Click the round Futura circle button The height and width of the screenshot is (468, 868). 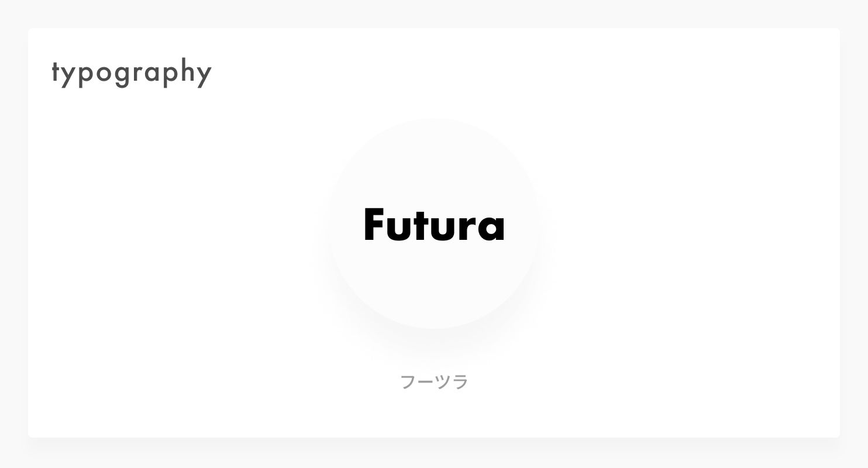point(434,224)
